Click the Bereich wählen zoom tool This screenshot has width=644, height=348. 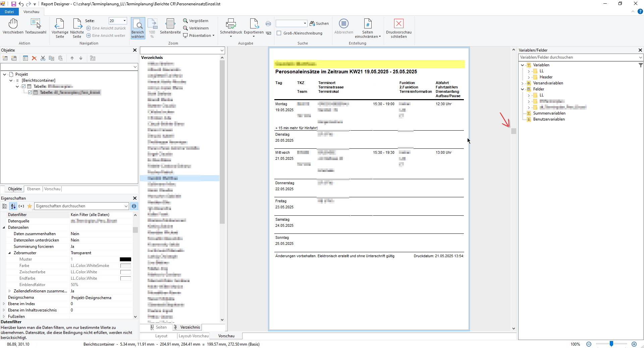(x=138, y=28)
